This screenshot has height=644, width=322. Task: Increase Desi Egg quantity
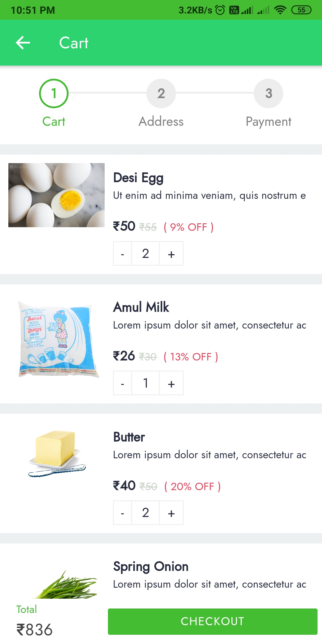(x=171, y=254)
